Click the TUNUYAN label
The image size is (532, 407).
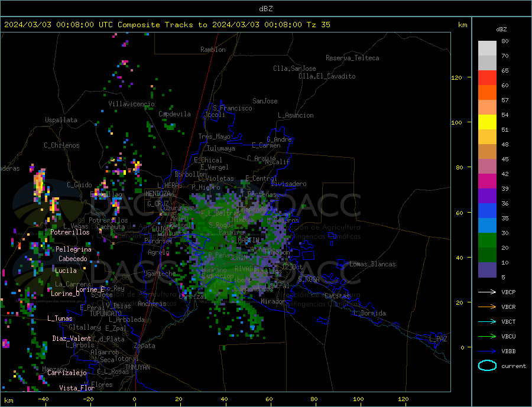click(x=137, y=367)
